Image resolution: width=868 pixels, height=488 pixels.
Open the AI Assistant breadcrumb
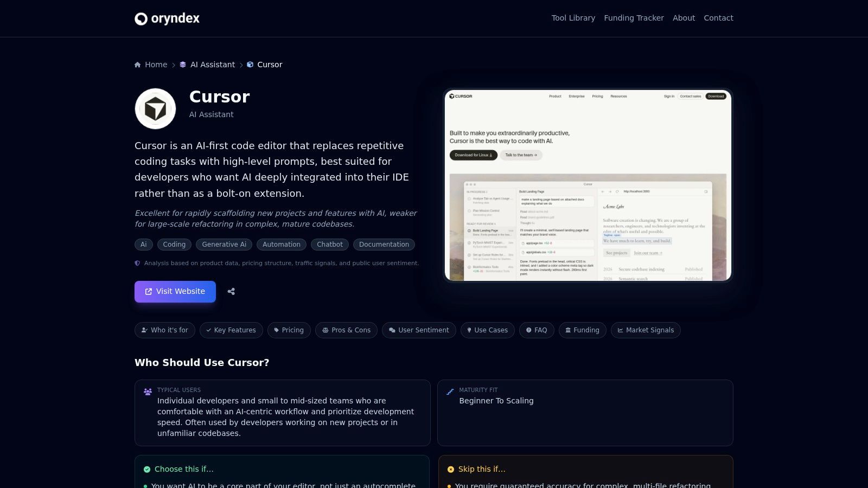pos(207,65)
